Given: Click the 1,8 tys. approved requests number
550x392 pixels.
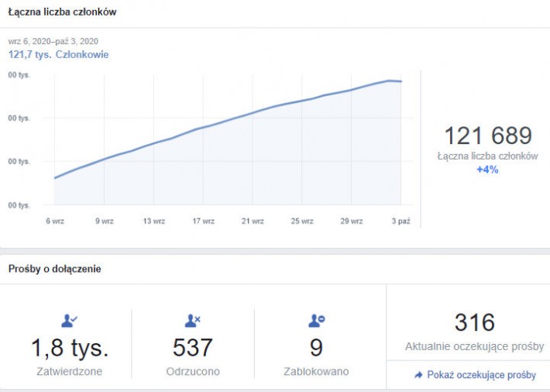Looking at the screenshot, I should coord(70,348).
